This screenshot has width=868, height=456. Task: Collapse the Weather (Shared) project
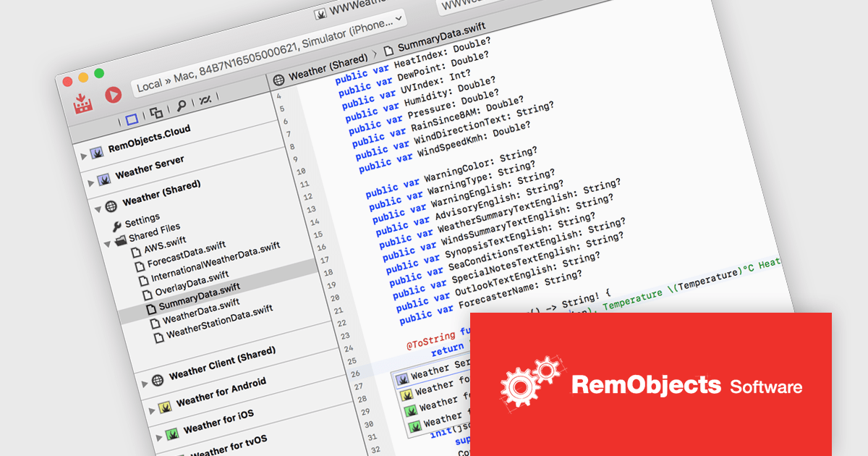click(x=98, y=208)
